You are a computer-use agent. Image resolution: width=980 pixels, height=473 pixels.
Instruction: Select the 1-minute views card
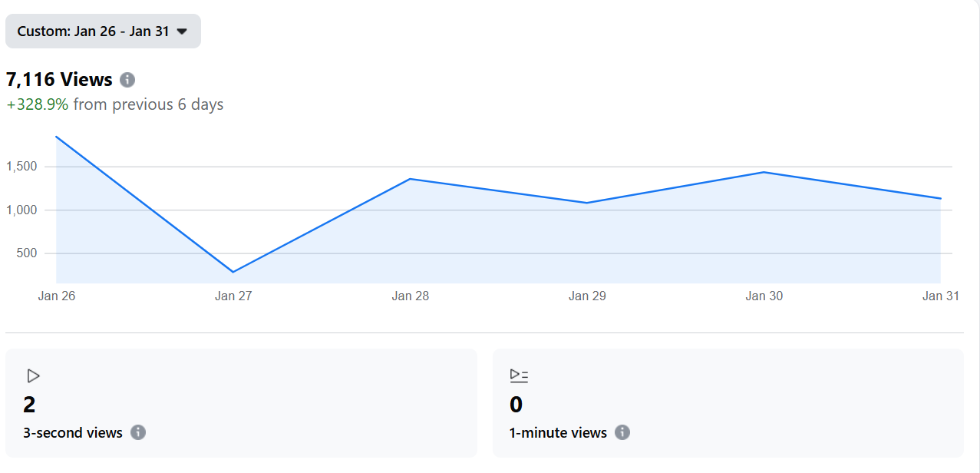[728, 403]
